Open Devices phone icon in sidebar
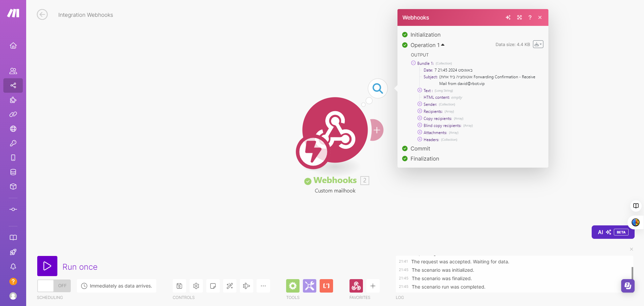The height and width of the screenshot is (306, 644). click(13, 158)
